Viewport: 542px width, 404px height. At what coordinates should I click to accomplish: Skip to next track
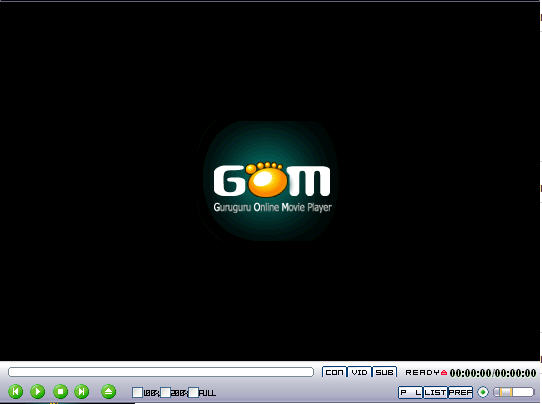click(x=82, y=392)
